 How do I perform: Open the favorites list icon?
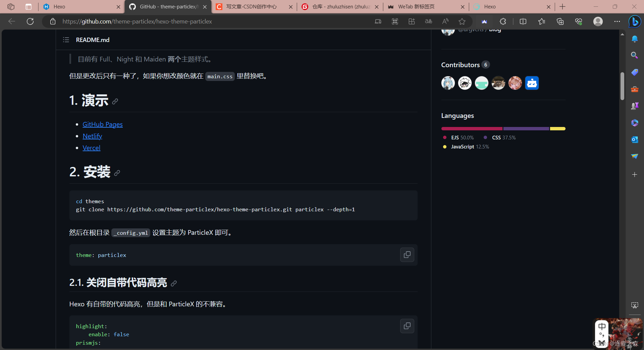tap(541, 21)
